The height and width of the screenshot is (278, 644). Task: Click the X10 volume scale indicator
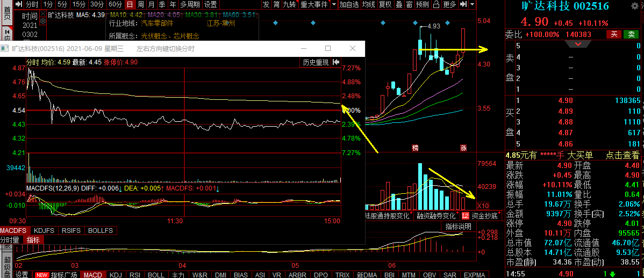483,206
